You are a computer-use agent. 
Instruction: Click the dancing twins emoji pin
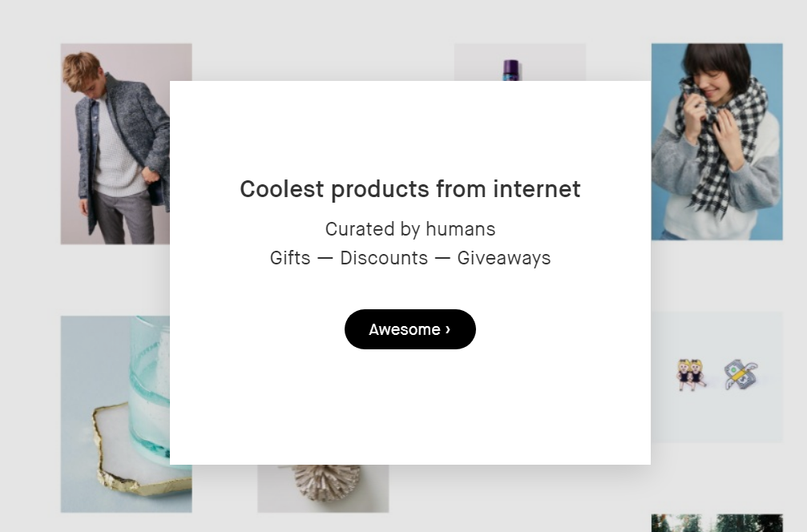[x=691, y=374]
